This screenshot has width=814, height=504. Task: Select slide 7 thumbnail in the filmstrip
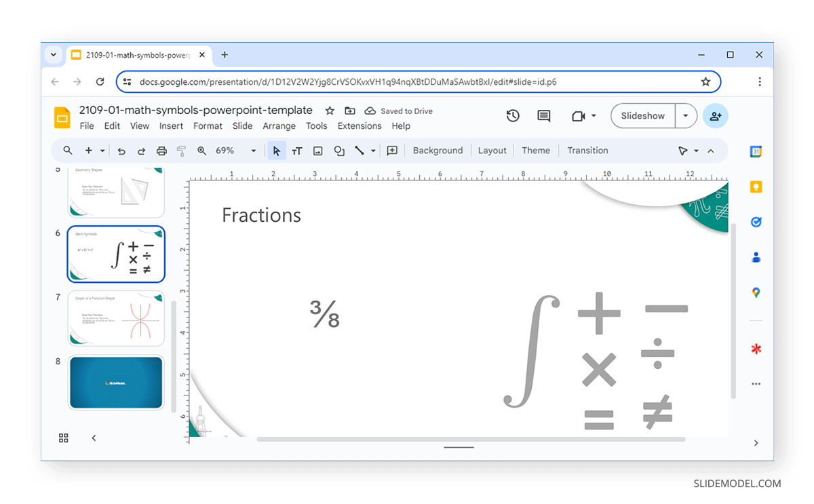115,316
